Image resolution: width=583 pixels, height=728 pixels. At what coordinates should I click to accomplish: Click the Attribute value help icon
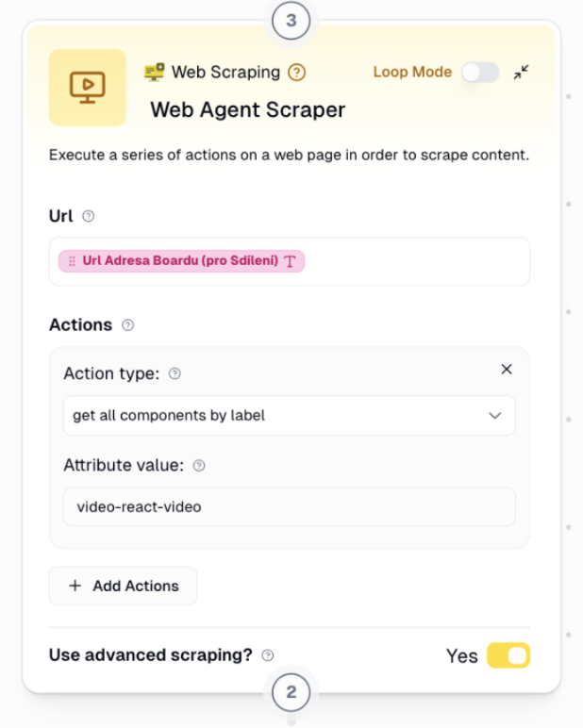tap(199, 465)
